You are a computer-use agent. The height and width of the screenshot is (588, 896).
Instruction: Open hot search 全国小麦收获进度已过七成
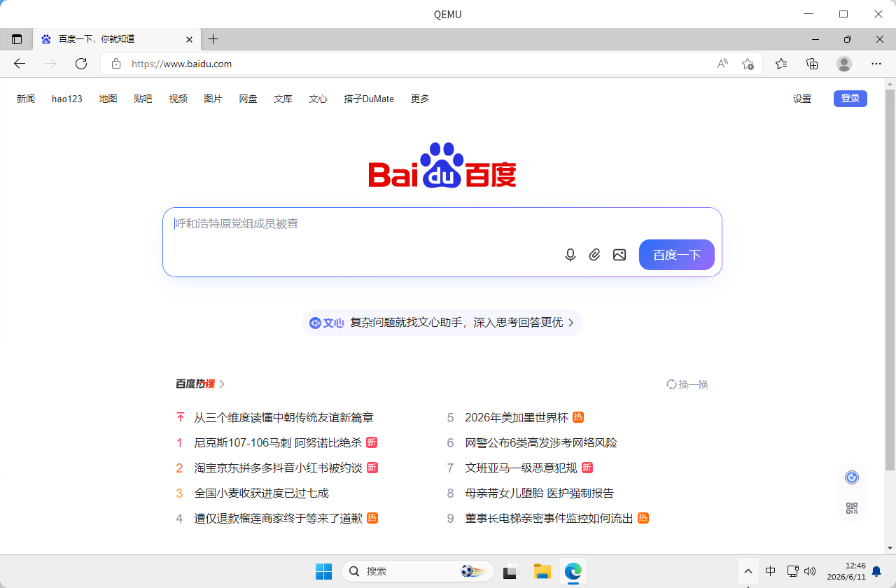click(x=262, y=493)
